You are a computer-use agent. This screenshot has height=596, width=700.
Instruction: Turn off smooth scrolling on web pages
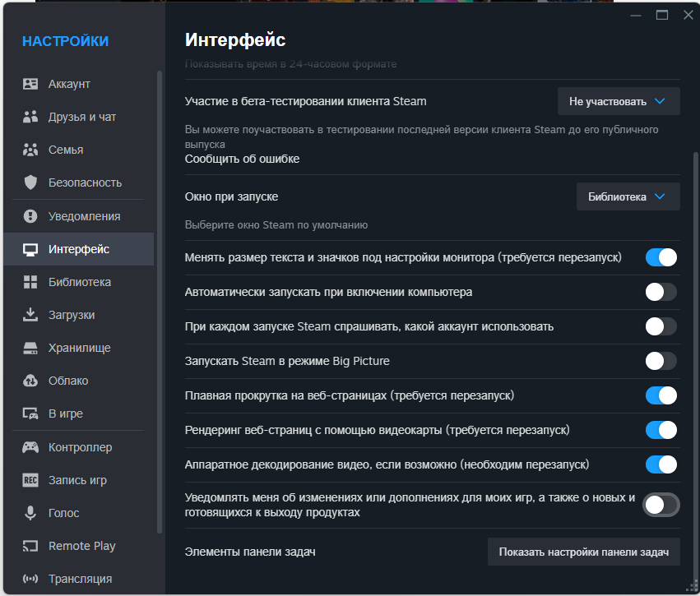coord(661,395)
